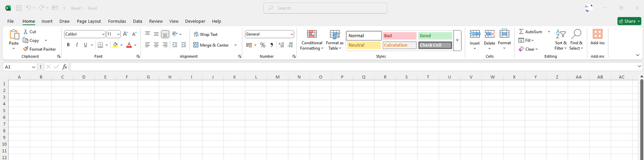The height and width of the screenshot is (160, 644).
Task: Switch to the Developer tab
Action: tap(195, 21)
